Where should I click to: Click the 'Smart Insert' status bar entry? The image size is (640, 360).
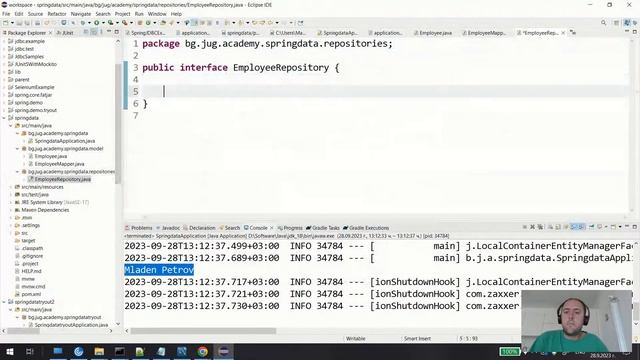pyautogui.click(x=417, y=338)
